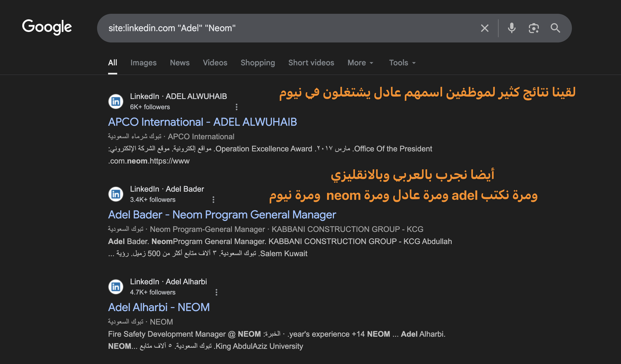Switch to the News tab
Image resolution: width=621 pixels, height=364 pixels.
180,63
